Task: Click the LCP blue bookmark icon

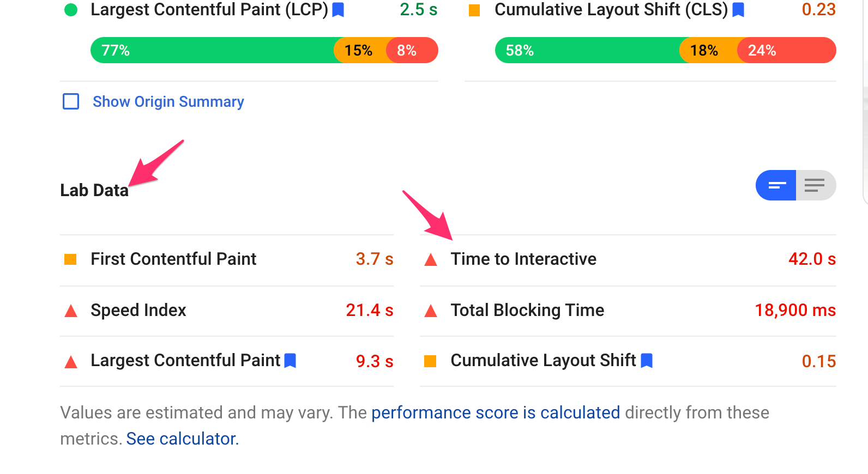Action: pyautogui.click(x=338, y=10)
